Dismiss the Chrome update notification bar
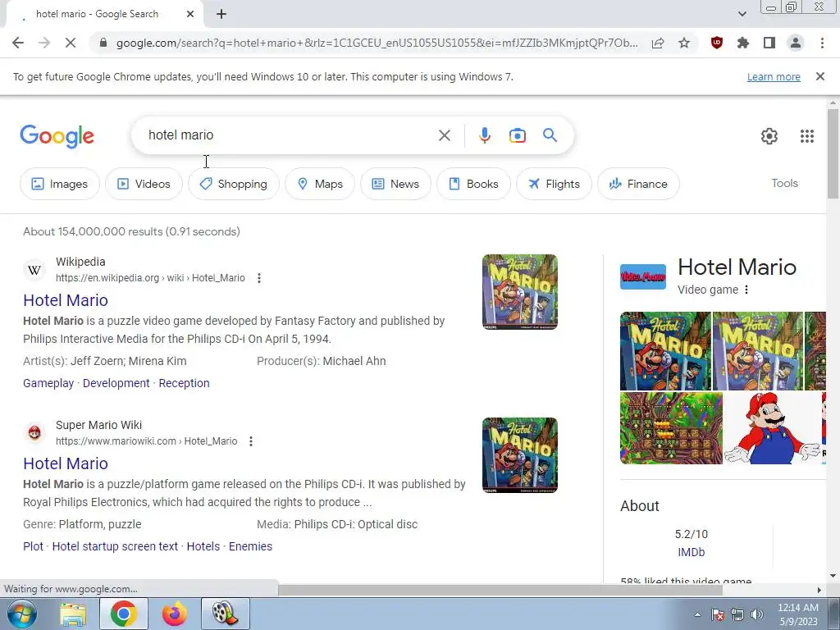The image size is (840, 630). coord(820,76)
